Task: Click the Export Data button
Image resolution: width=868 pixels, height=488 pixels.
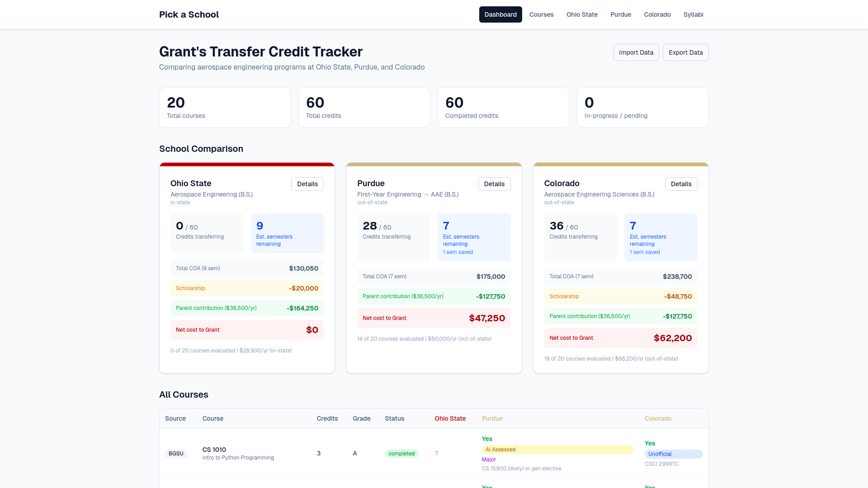Action: (x=685, y=52)
